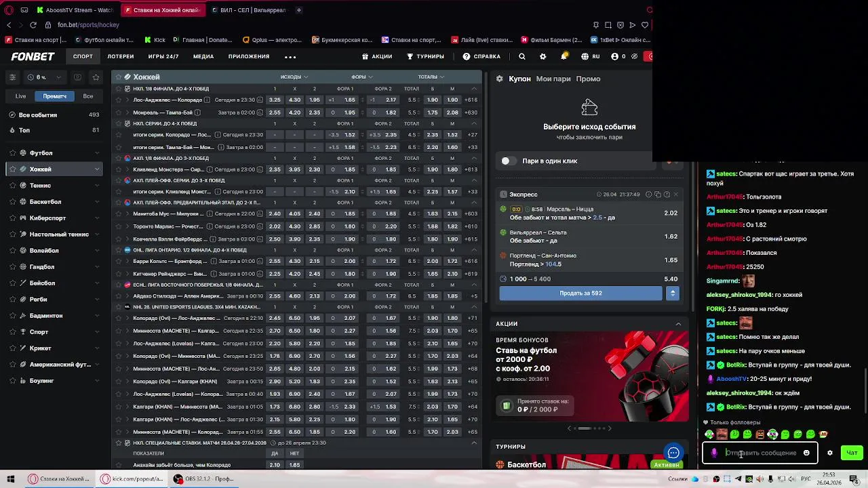Image resolution: width=868 pixels, height=488 pixels.
Task: Star the Кливленд Монстерз match row
Action: click(118, 169)
